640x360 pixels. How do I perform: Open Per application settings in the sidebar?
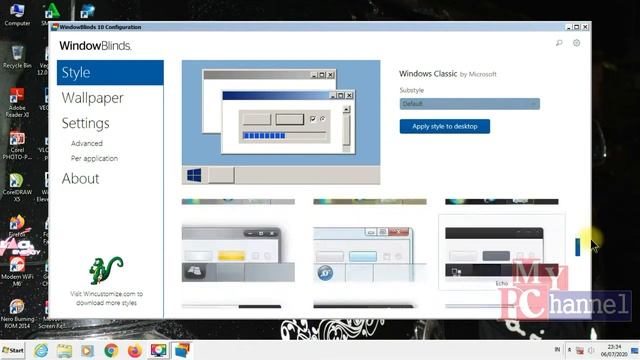tap(94, 158)
